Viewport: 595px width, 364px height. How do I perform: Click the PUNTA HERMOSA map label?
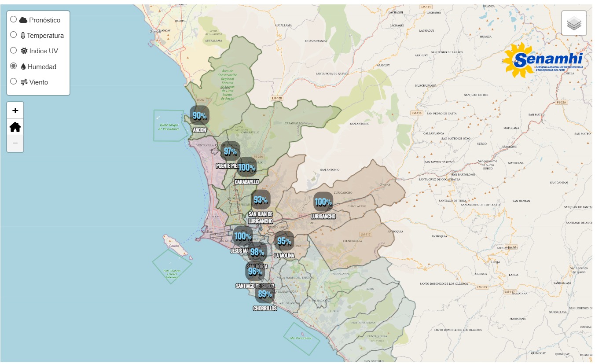363,323
